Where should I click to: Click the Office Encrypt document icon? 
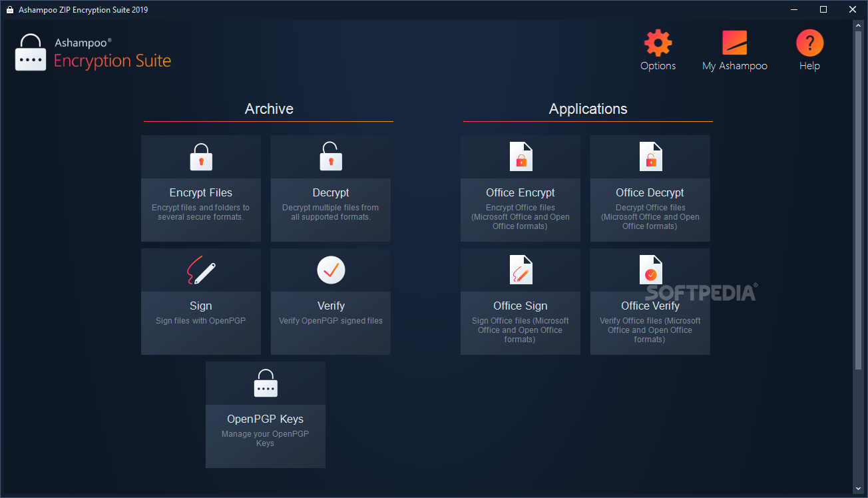click(521, 156)
